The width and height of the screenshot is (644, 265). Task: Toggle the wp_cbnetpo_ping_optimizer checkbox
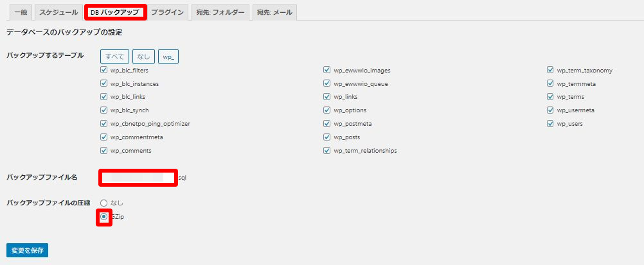click(104, 124)
